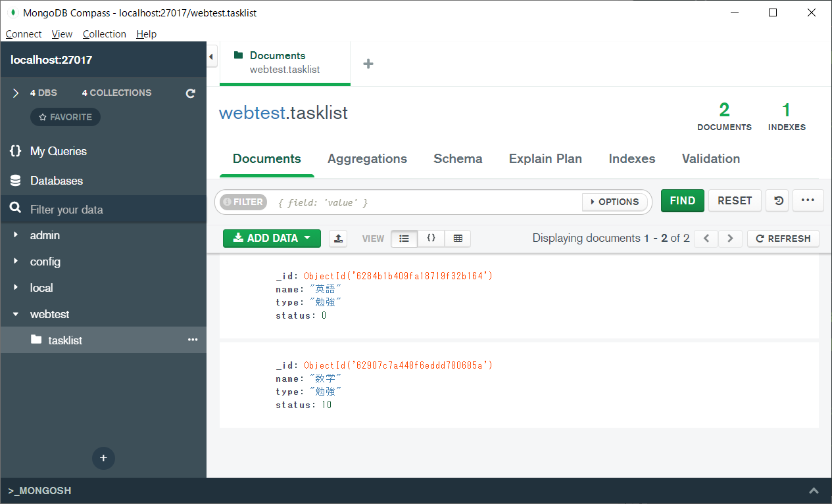Open the Collection menu
832x504 pixels.
pyautogui.click(x=105, y=34)
